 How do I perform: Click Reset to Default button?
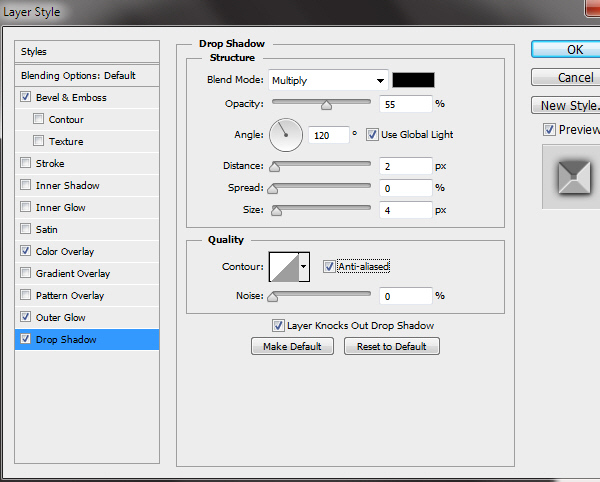click(391, 346)
